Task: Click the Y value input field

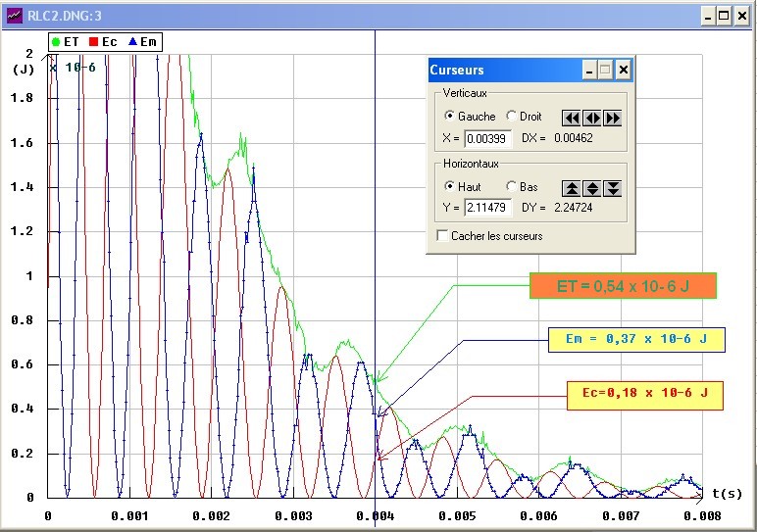Action: 487,209
